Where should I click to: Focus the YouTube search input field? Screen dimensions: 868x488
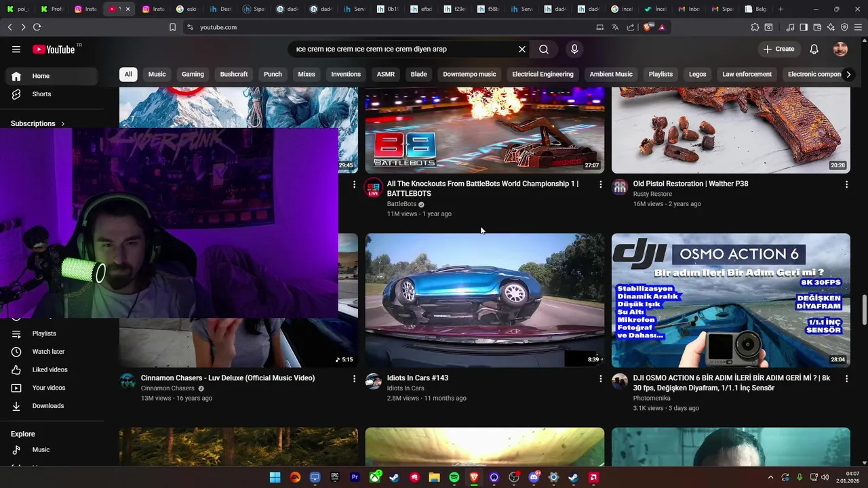click(x=403, y=49)
